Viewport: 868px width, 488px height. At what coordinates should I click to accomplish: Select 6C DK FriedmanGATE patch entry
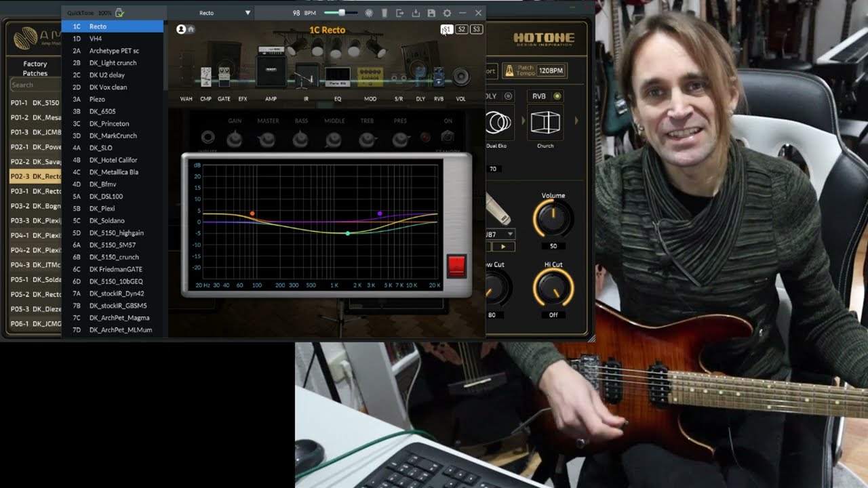[x=113, y=269]
